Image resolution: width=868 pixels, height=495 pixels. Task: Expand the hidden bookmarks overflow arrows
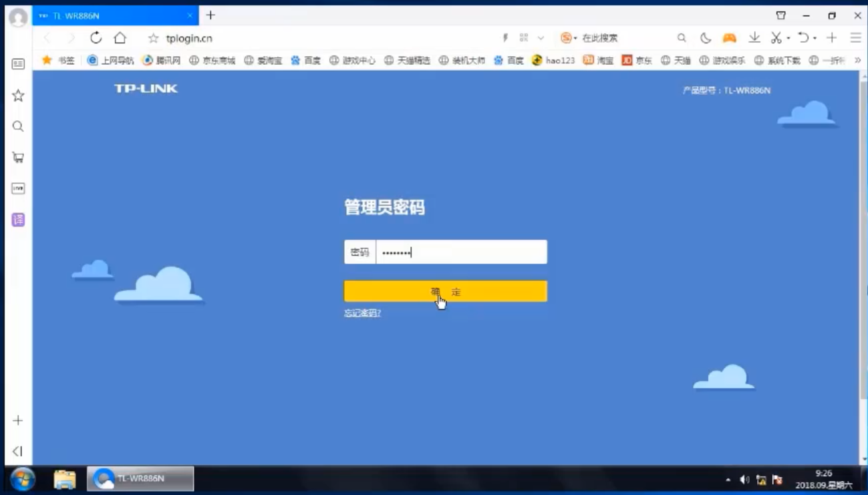pos(857,60)
